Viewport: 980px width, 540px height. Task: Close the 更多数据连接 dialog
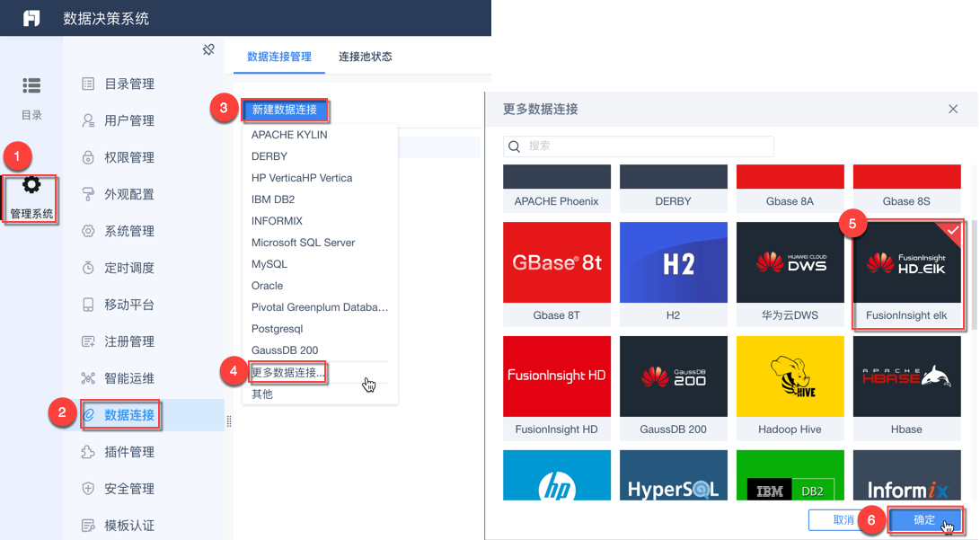953,109
